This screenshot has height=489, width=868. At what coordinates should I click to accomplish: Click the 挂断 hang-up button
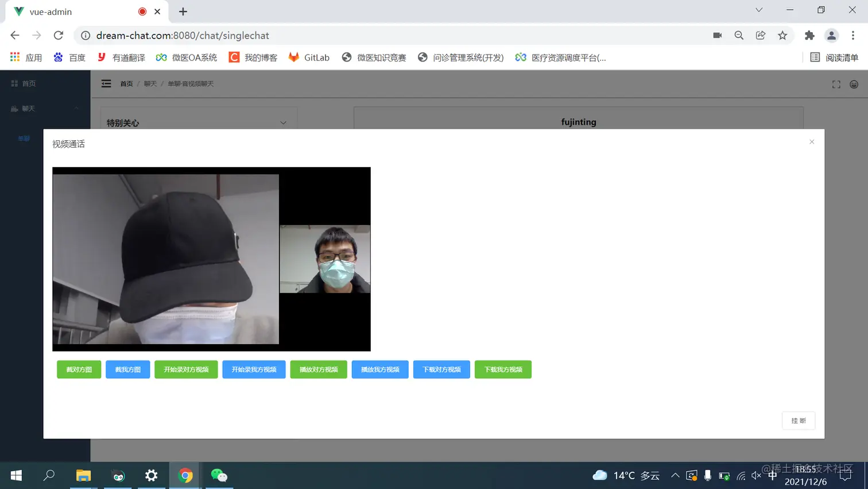(798, 421)
